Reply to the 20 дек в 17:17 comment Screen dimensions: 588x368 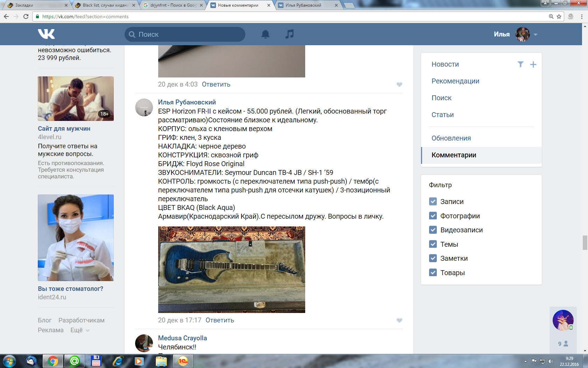tap(220, 320)
